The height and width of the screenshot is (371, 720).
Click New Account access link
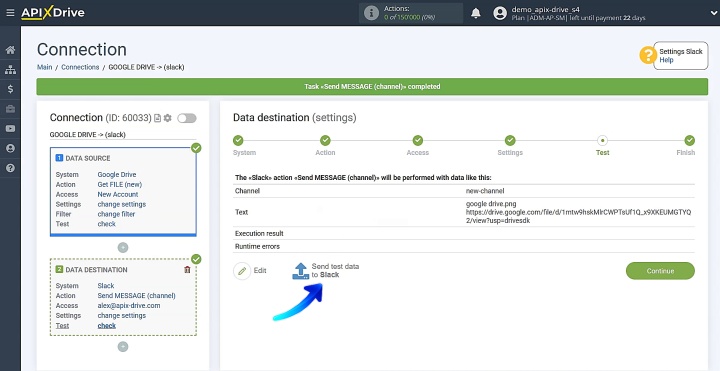pos(118,194)
